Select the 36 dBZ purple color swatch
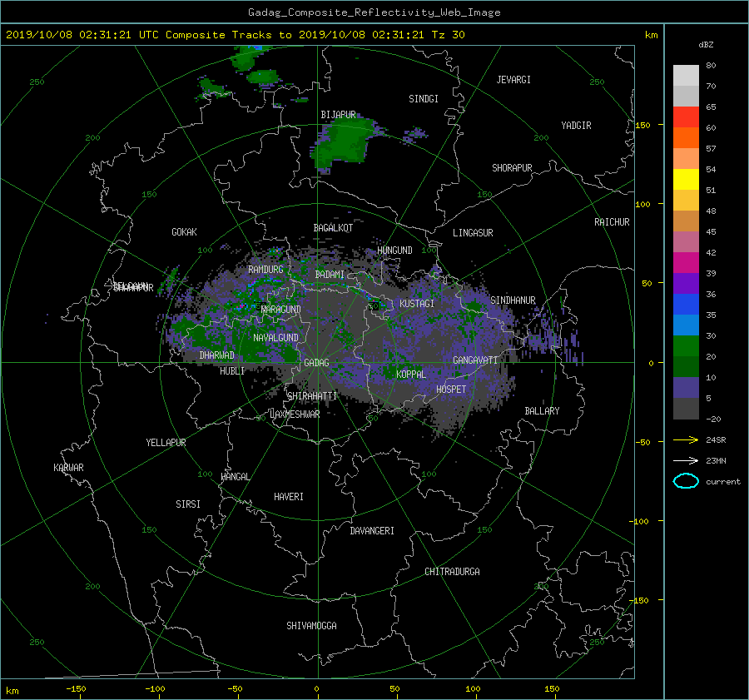Image resolution: width=749 pixels, height=700 pixels. coord(686,283)
